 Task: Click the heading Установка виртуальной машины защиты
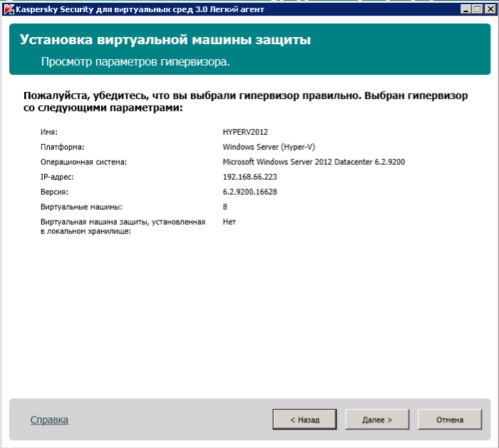pyautogui.click(x=165, y=40)
